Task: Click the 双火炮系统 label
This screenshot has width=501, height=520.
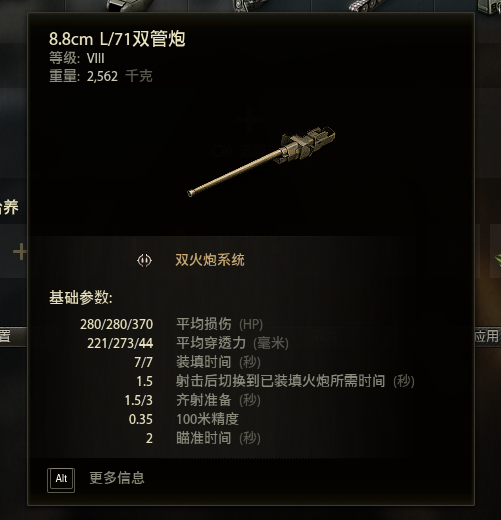Action: 210,260
